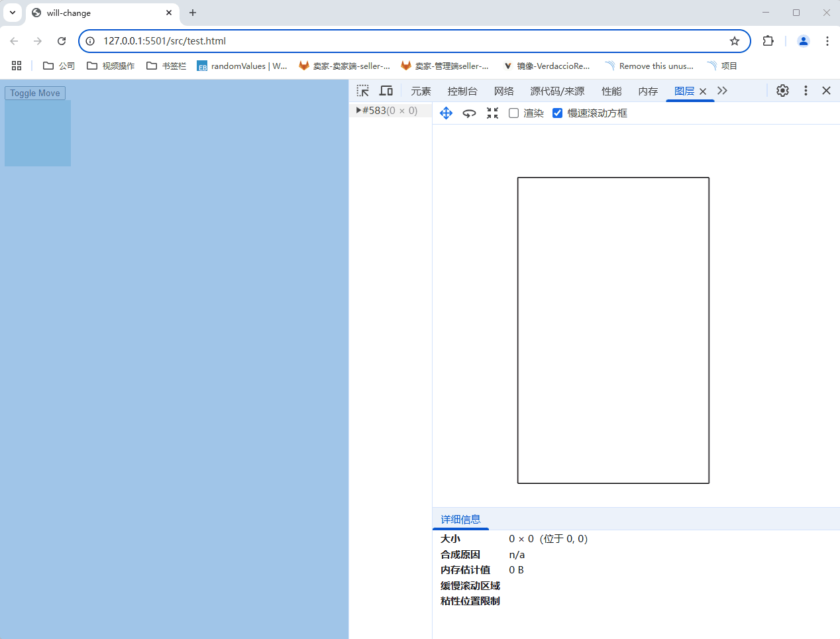This screenshot has height=639, width=840.
Task: Open the 源代码/来源 tab
Action: tap(557, 91)
